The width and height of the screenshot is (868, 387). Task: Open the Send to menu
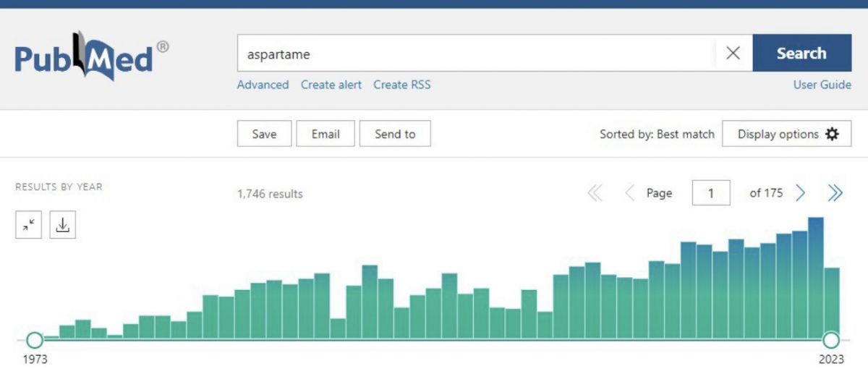click(x=395, y=134)
